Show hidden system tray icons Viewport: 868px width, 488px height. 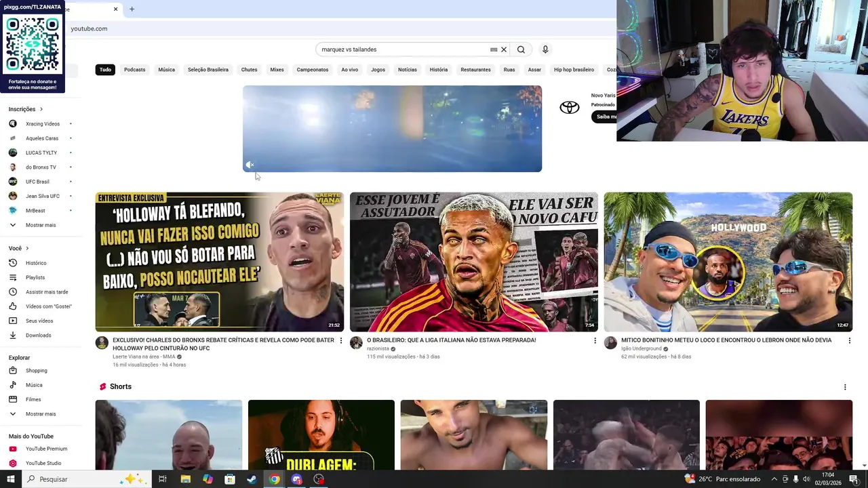pos(774,479)
